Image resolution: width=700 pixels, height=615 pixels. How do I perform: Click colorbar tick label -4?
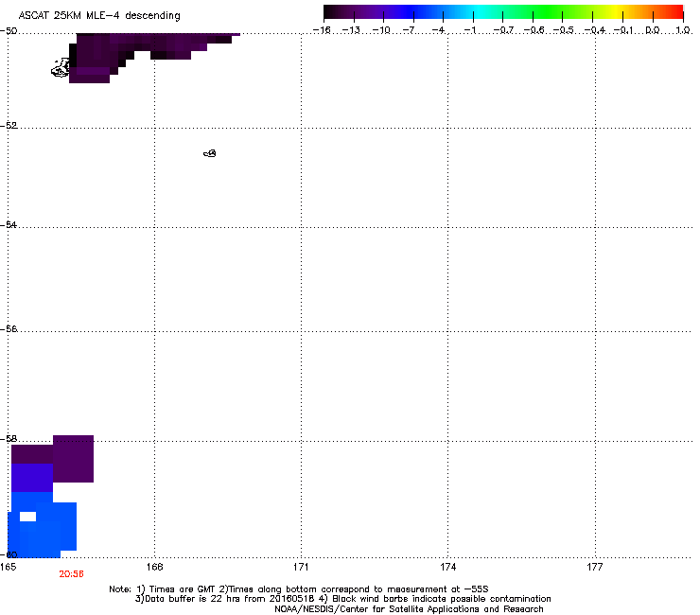(x=438, y=30)
